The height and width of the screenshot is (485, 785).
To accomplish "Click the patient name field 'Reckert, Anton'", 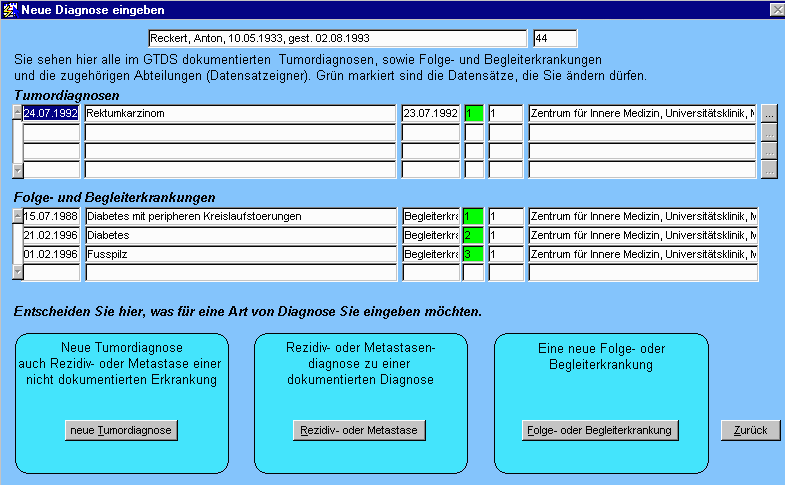I will click(x=337, y=39).
